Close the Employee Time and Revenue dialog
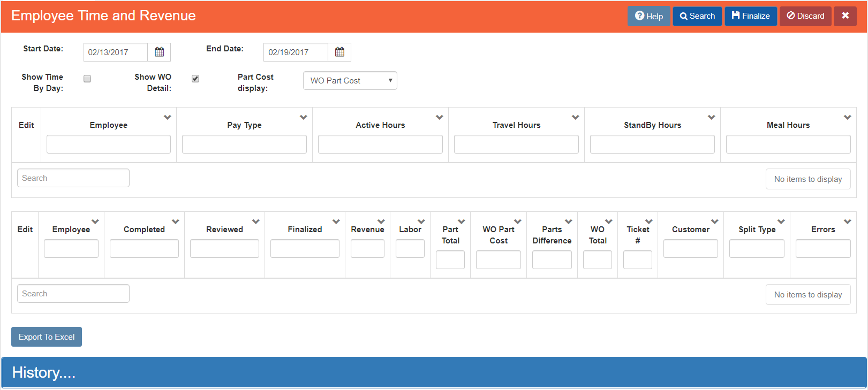Screen dimensions: 868x390 845,16
